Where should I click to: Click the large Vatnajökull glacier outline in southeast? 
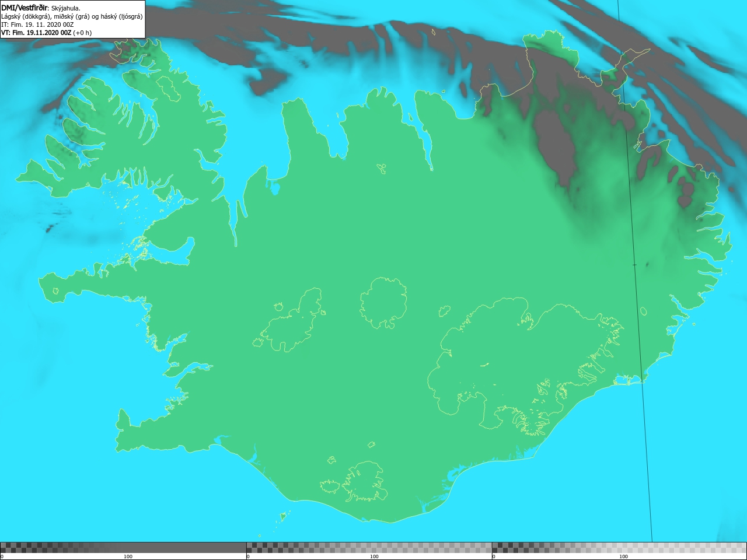tap(525, 367)
